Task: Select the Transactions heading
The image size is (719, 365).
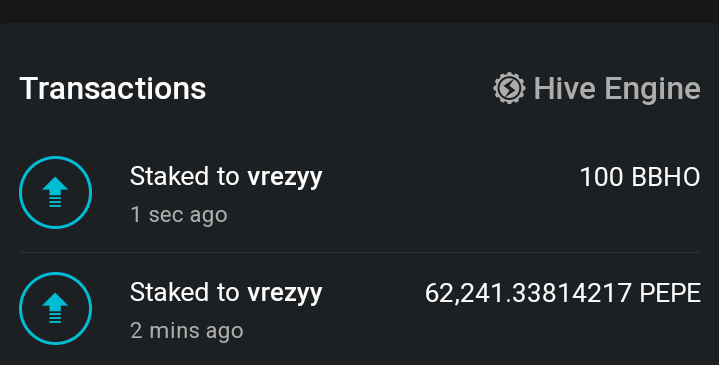Action: pyautogui.click(x=113, y=88)
